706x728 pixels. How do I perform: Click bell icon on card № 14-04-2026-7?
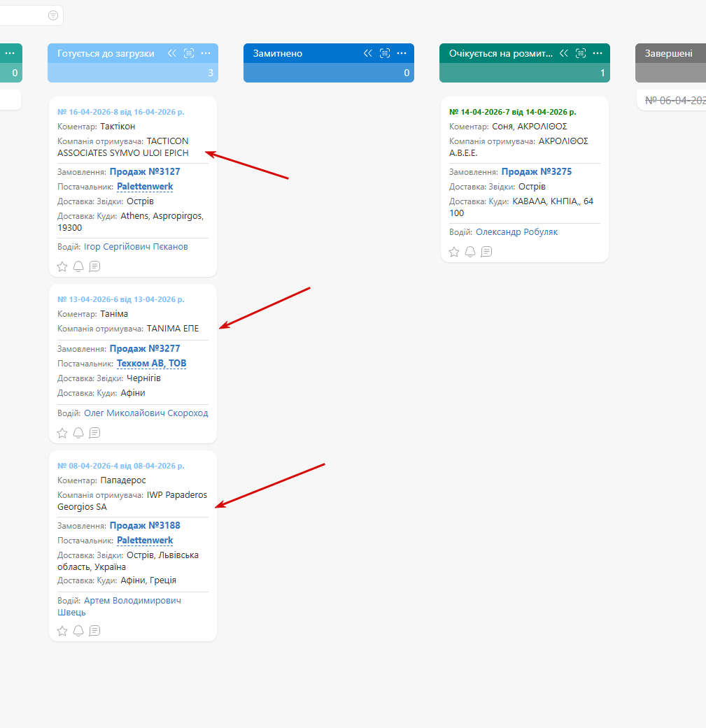[x=470, y=252]
